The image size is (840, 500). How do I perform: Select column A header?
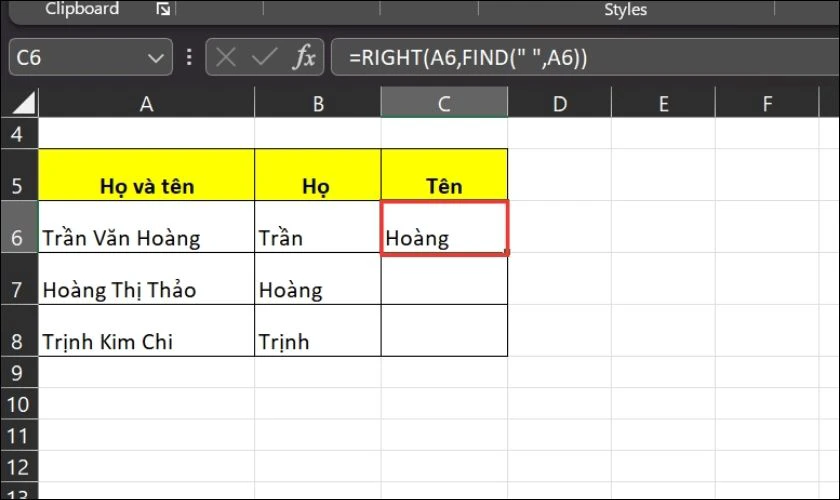(x=147, y=103)
